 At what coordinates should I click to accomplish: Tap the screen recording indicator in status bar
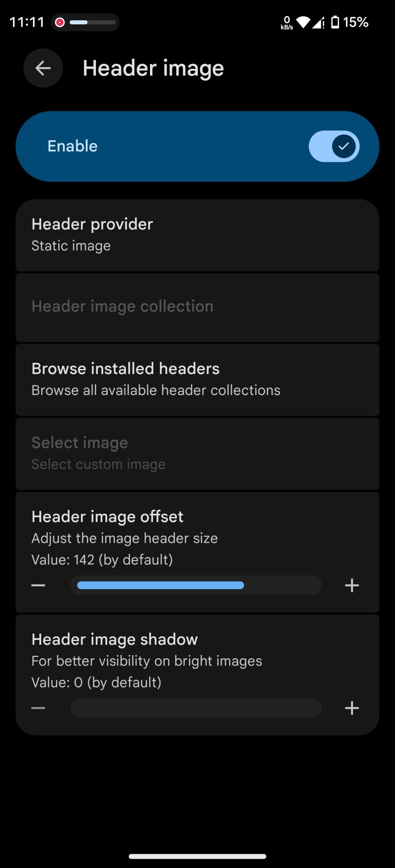[x=60, y=22]
